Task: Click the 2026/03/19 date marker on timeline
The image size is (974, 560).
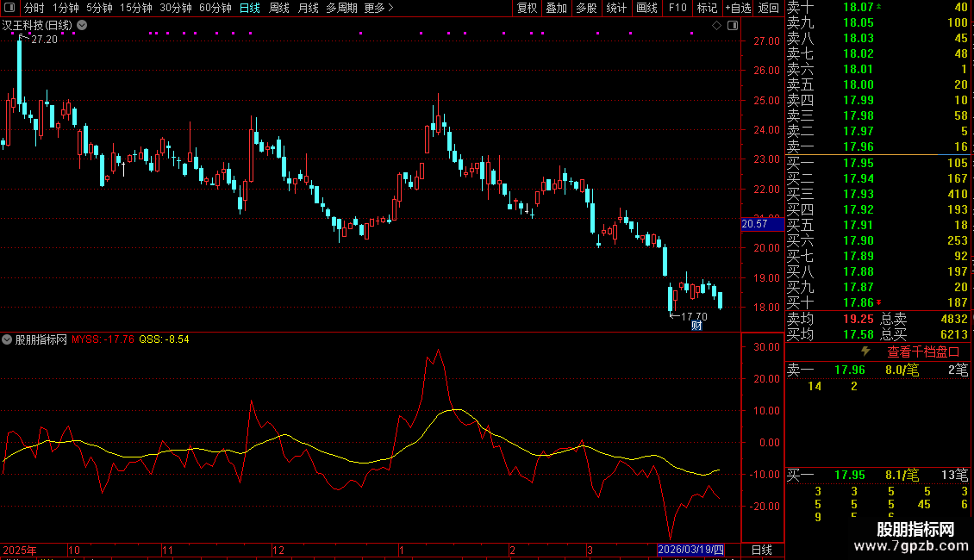Action: click(x=690, y=550)
